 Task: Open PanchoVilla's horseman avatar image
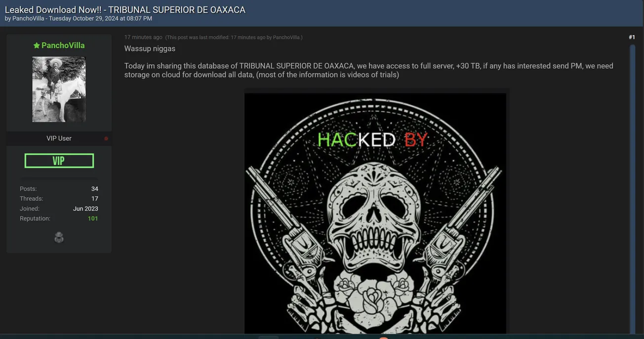click(x=59, y=89)
